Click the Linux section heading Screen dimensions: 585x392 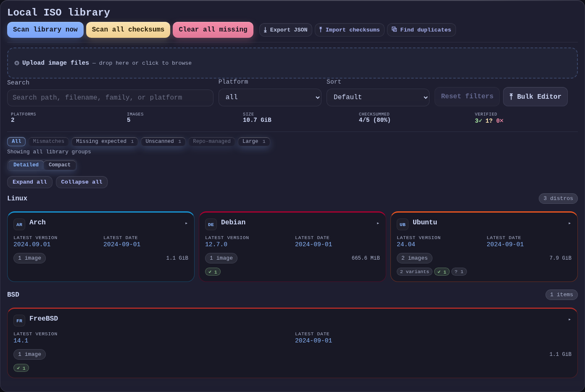17,199
